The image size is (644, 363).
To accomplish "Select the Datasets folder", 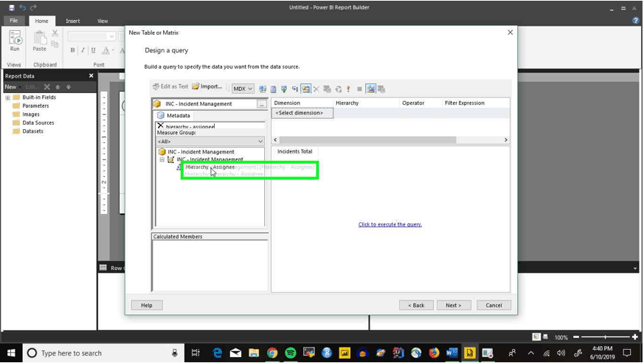I will [x=28, y=131].
